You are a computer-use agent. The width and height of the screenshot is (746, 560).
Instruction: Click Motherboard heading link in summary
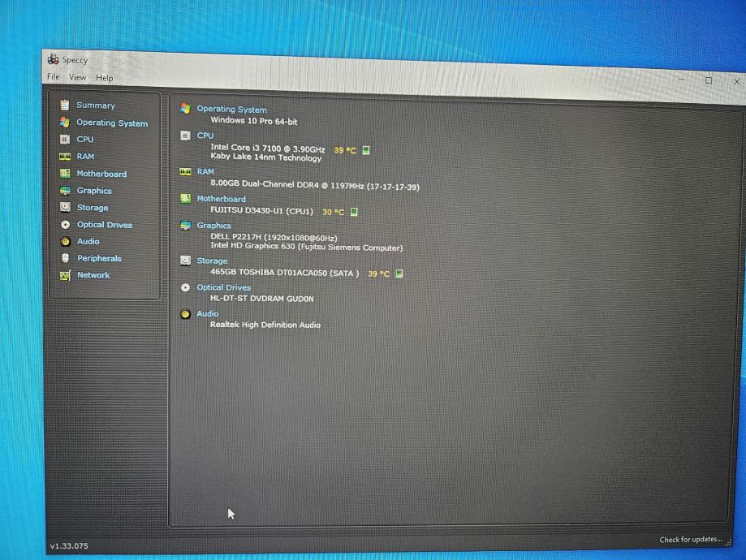click(x=222, y=199)
